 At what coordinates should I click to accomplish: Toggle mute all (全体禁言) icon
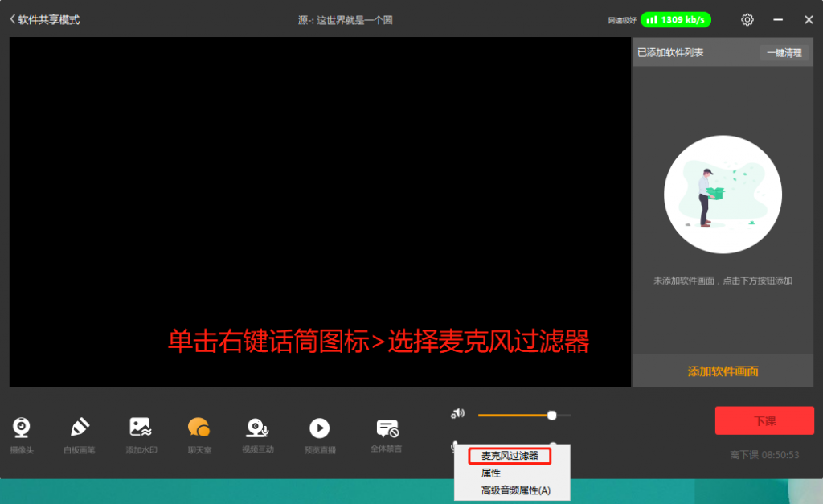387,428
